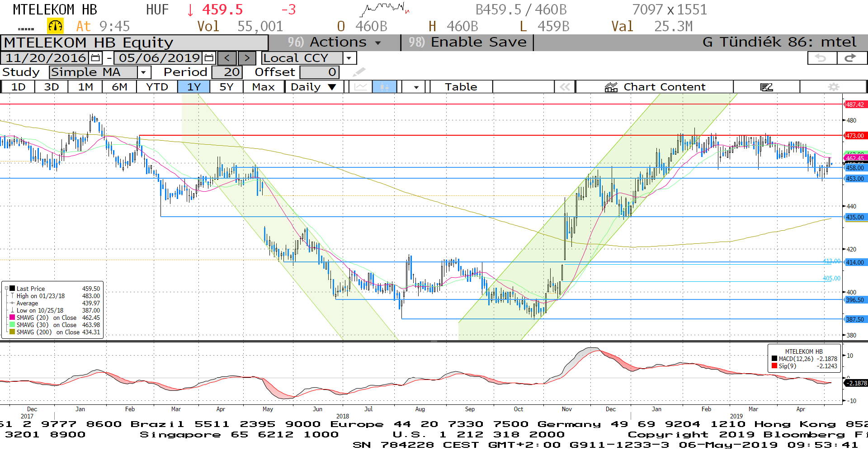
Task: Select the 1D time range tab
Action: (18, 87)
